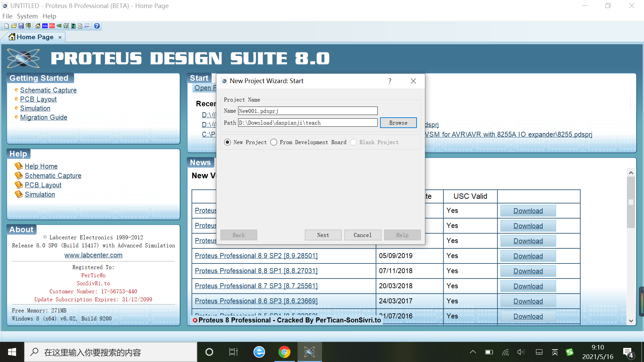Open the File menu

tap(7, 16)
